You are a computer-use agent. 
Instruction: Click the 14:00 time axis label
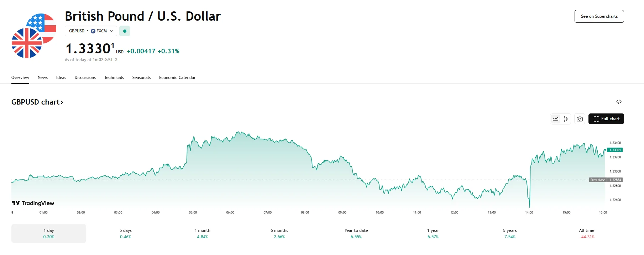tap(529, 213)
